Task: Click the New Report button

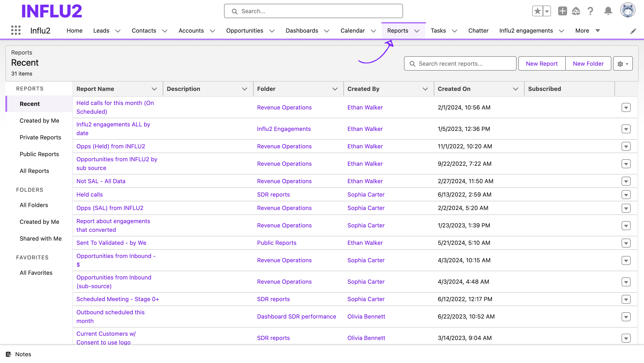Action: pos(542,63)
